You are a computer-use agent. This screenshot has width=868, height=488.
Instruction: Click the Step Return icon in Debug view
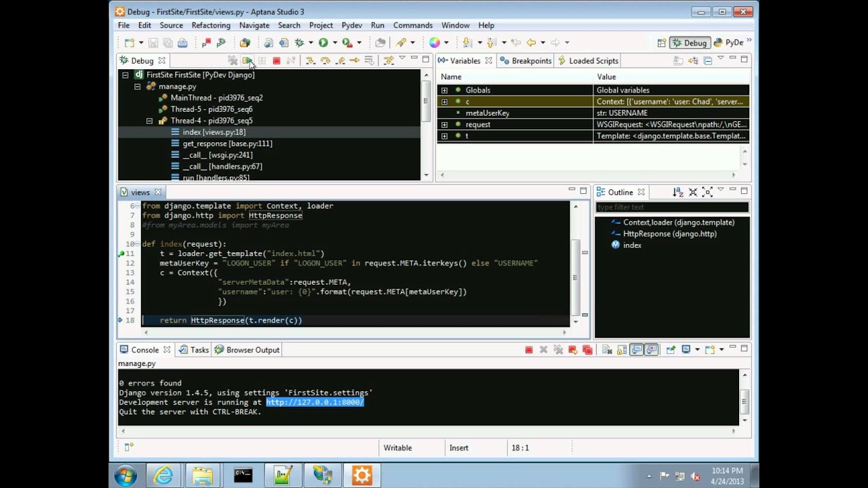(340, 60)
